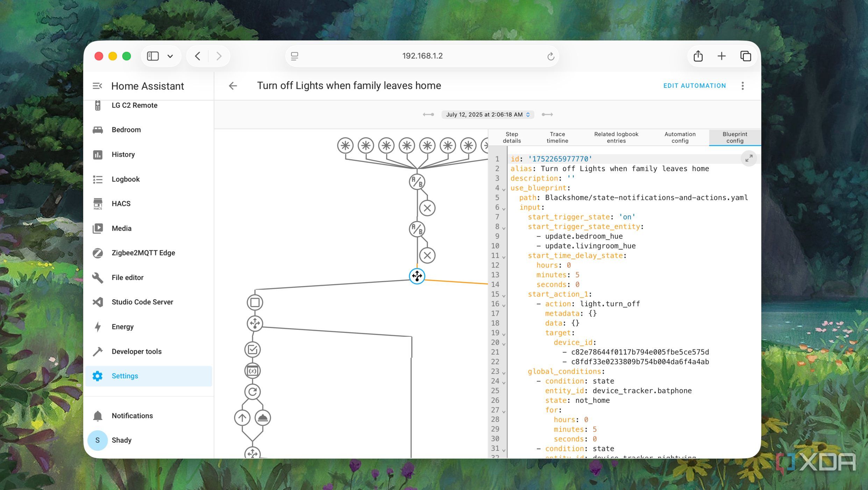Switch to the Trace timeline tab
Viewport: 868px width, 490px height.
557,138
